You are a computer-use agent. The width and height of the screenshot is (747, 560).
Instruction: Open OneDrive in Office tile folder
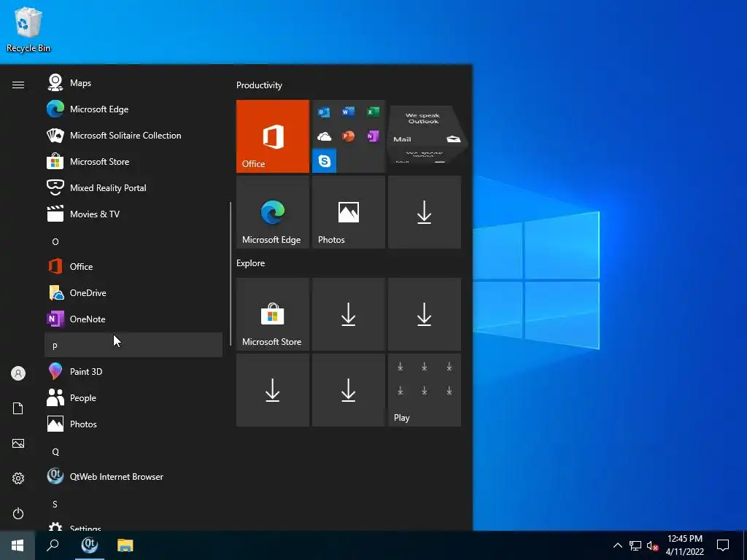point(324,136)
